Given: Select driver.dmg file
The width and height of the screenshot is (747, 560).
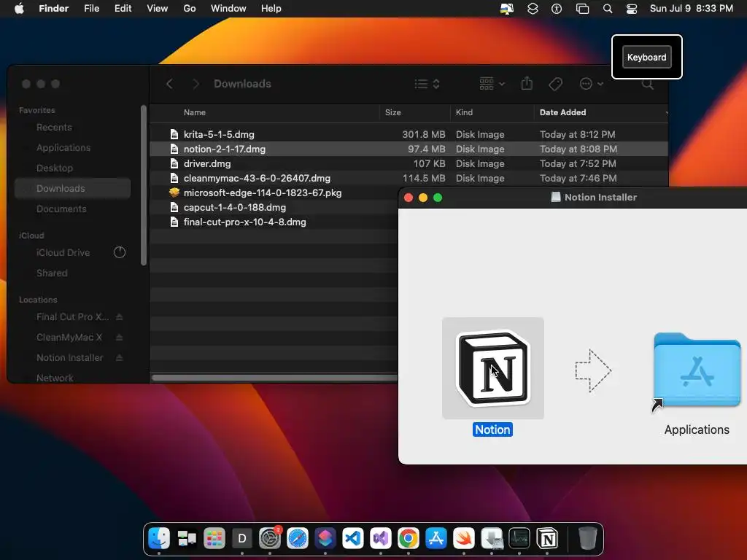Looking at the screenshot, I should [x=409, y=163].
